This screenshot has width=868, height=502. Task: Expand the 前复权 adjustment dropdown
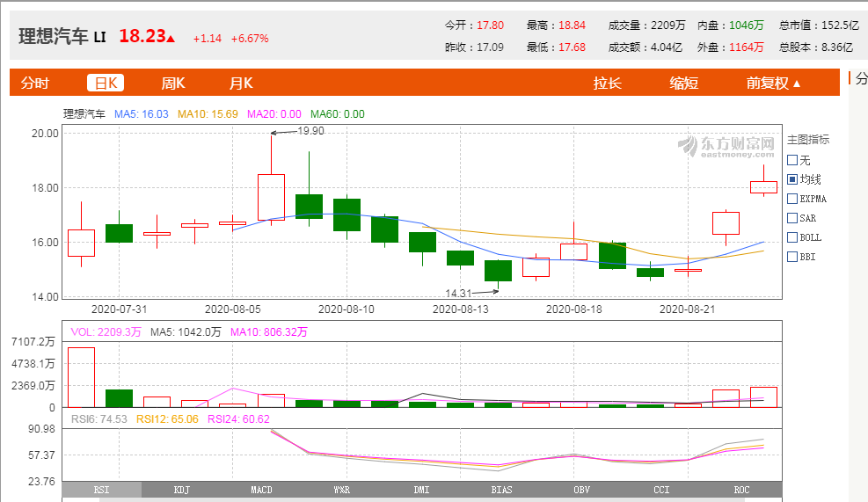773,84
